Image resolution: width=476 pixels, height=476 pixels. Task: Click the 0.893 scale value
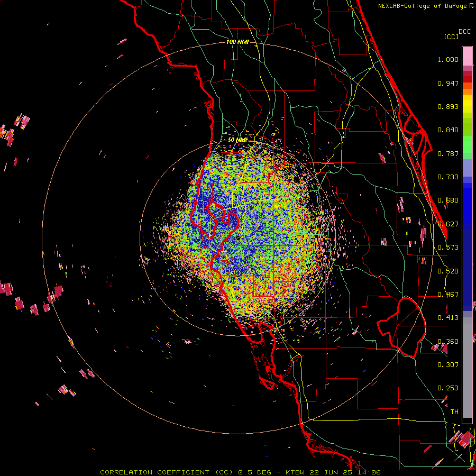click(448, 106)
